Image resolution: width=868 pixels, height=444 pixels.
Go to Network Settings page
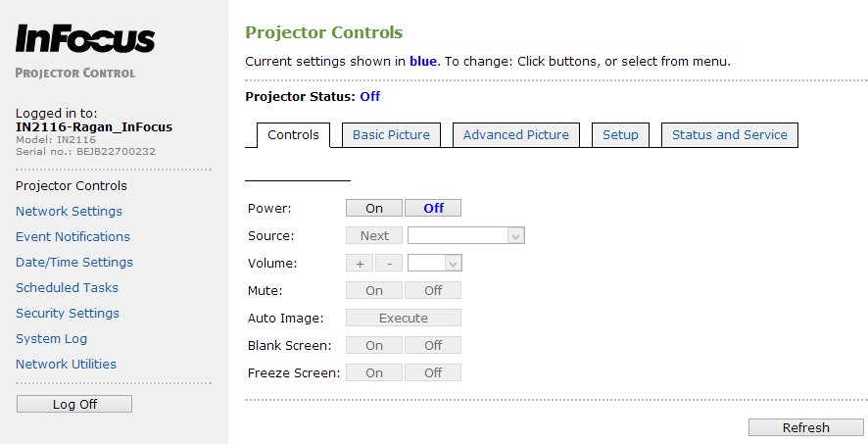click(69, 211)
